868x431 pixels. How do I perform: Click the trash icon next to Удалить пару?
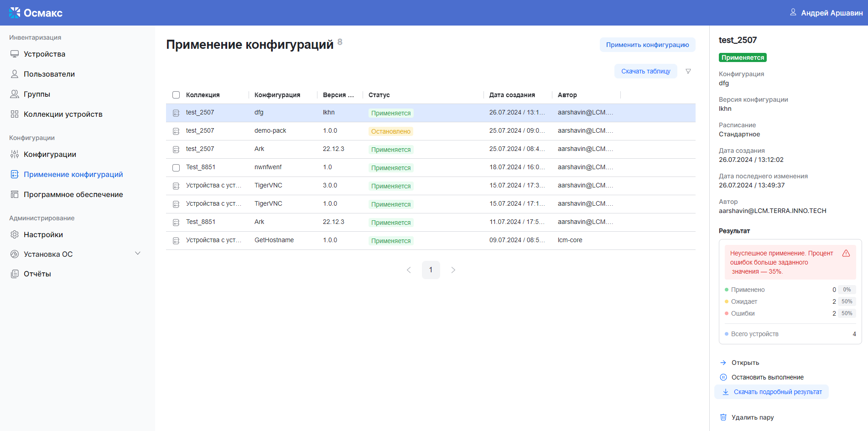(723, 417)
